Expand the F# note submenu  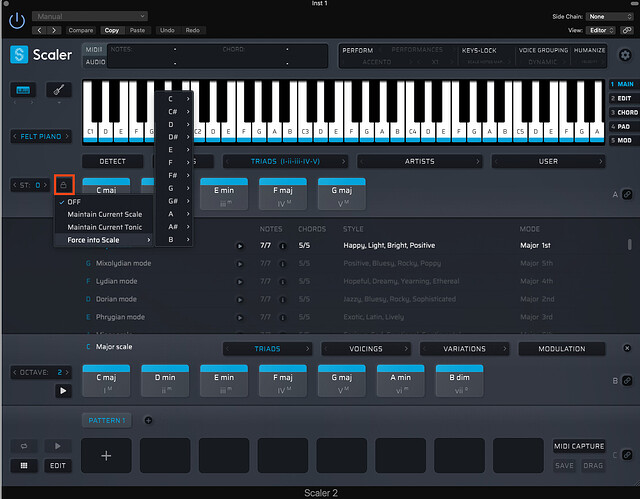(174, 175)
